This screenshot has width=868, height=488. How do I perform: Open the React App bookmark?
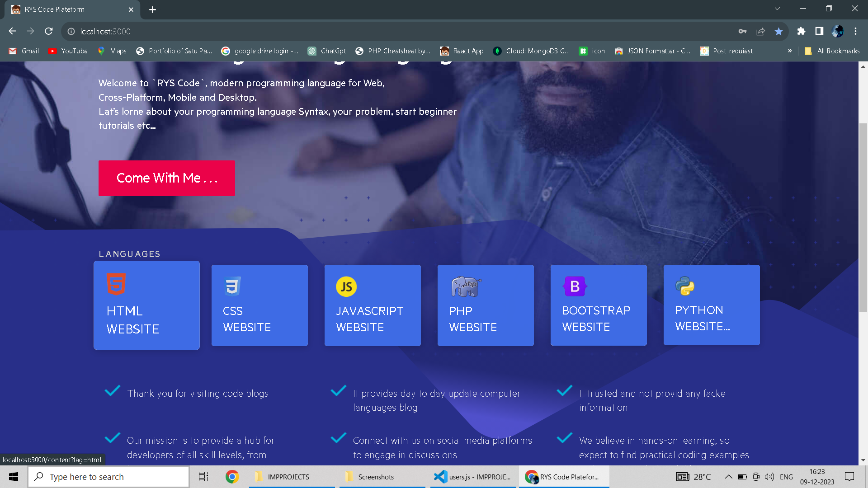click(462, 51)
